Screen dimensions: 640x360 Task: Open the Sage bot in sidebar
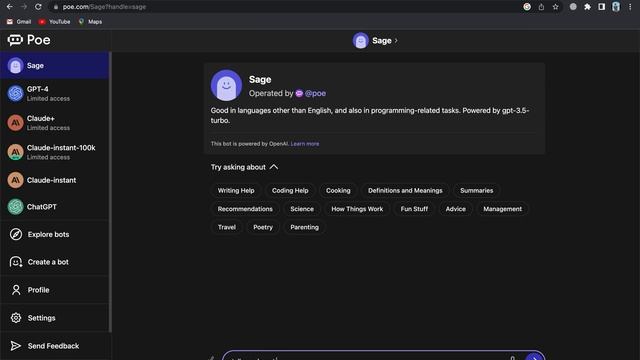tap(55, 65)
